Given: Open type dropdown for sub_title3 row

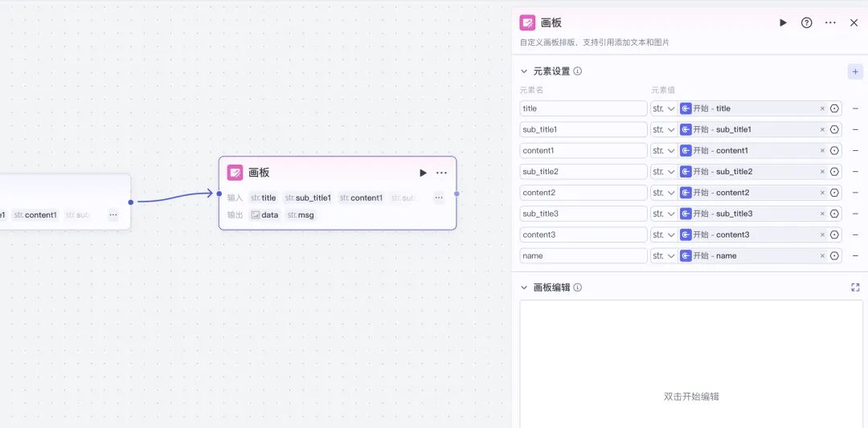Looking at the screenshot, I should point(664,214).
